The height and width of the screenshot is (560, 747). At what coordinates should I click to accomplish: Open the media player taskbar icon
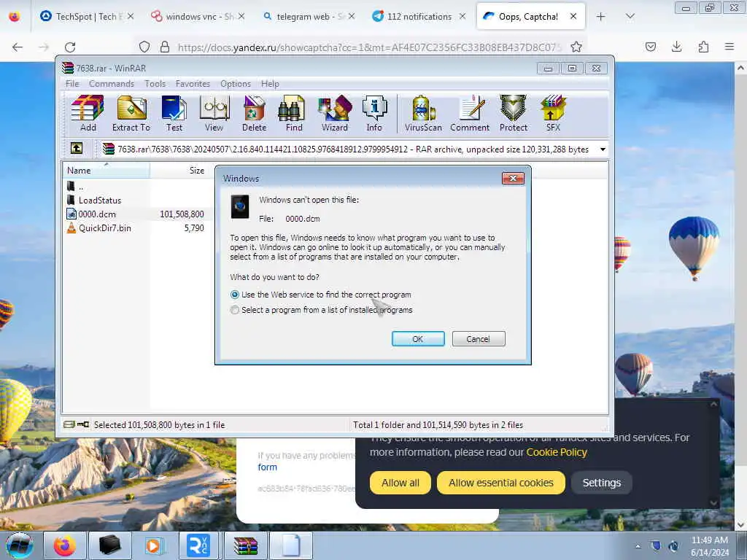[153, 545]
